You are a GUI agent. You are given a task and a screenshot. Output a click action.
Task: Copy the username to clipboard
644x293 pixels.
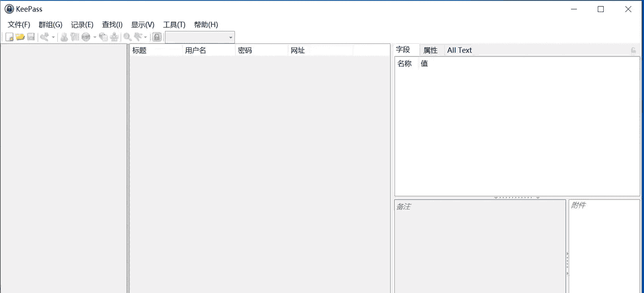[64, 36]
